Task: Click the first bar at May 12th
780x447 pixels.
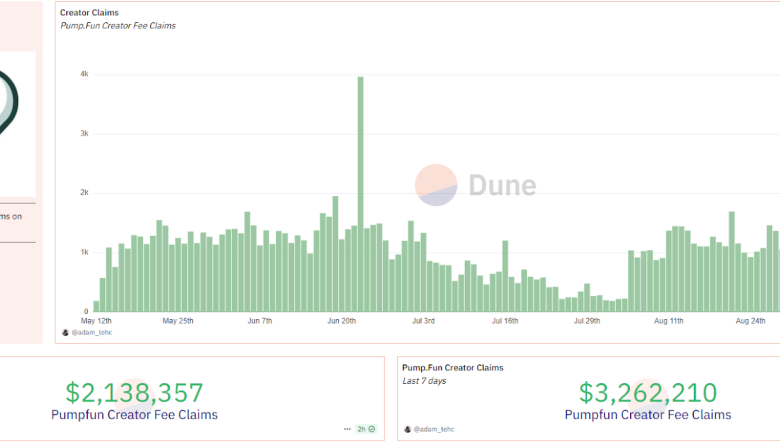Action: 96,306
